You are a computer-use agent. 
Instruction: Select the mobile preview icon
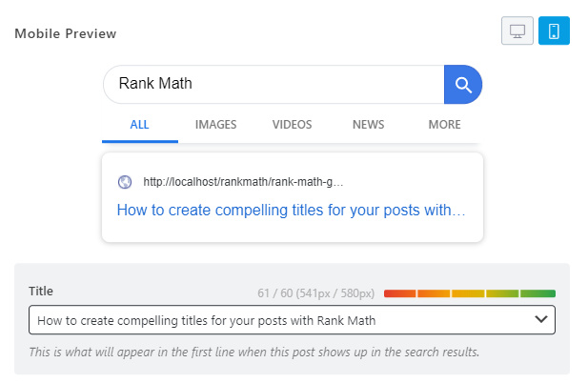pos(554,30)
